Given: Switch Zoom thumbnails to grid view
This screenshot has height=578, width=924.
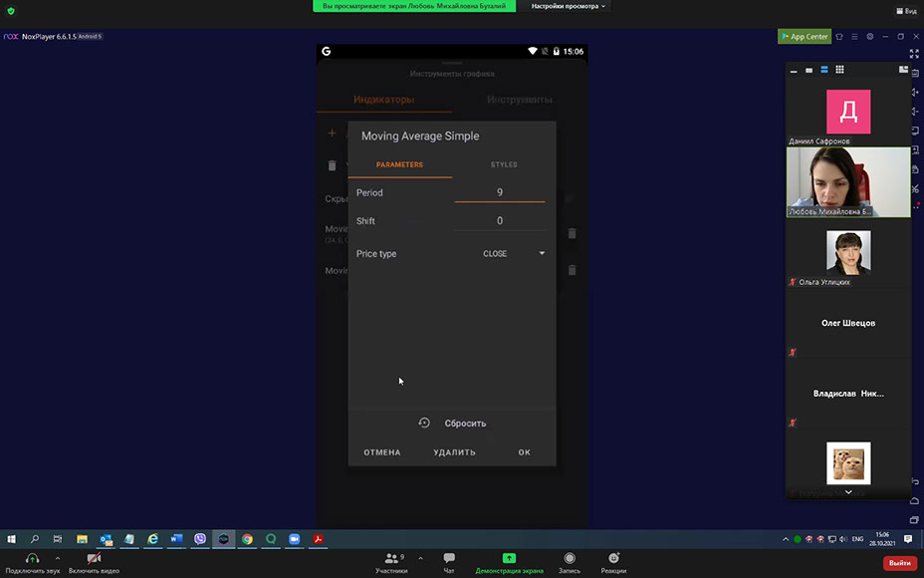Looking at the screenshot, I should click(839, 70).
